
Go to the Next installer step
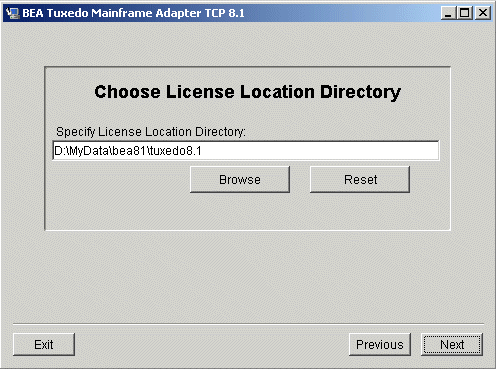(452, 344)
